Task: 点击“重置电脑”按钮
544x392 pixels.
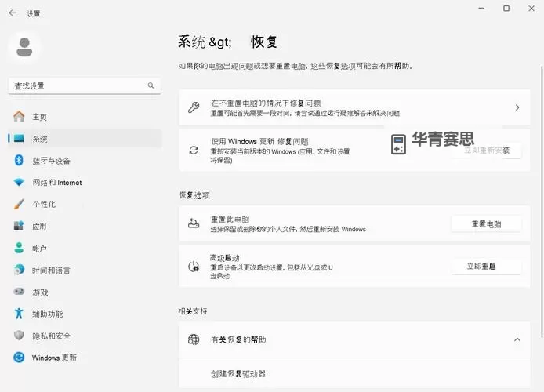Action: 486,224
